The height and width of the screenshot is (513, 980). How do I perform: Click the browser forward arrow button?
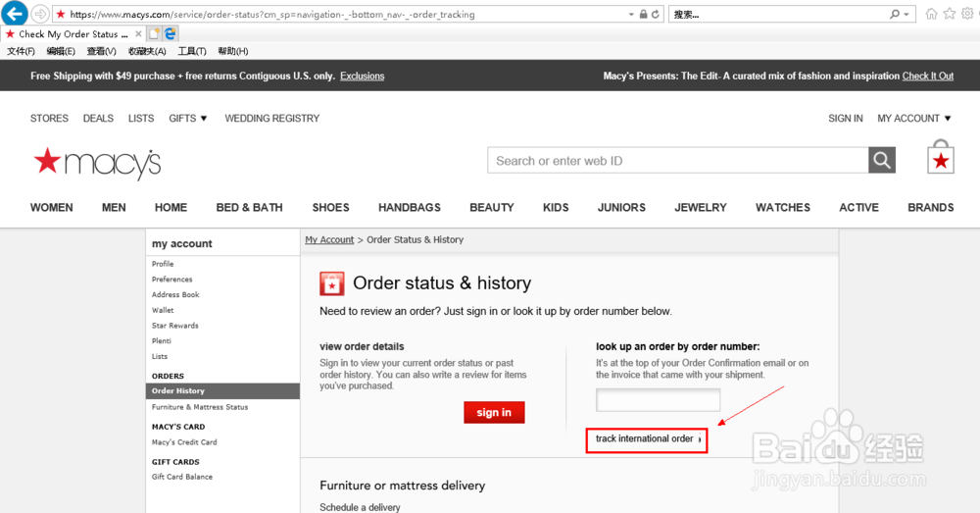click(40, 14)
